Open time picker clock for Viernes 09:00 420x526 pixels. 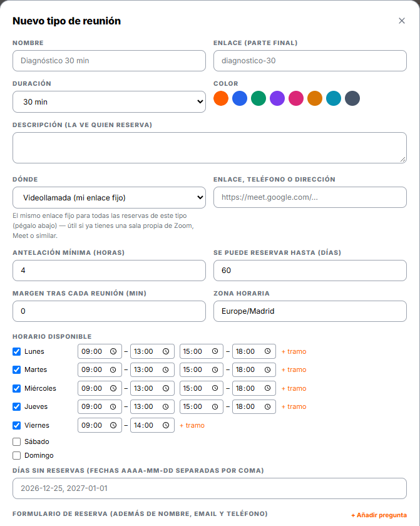coord(113,425)
